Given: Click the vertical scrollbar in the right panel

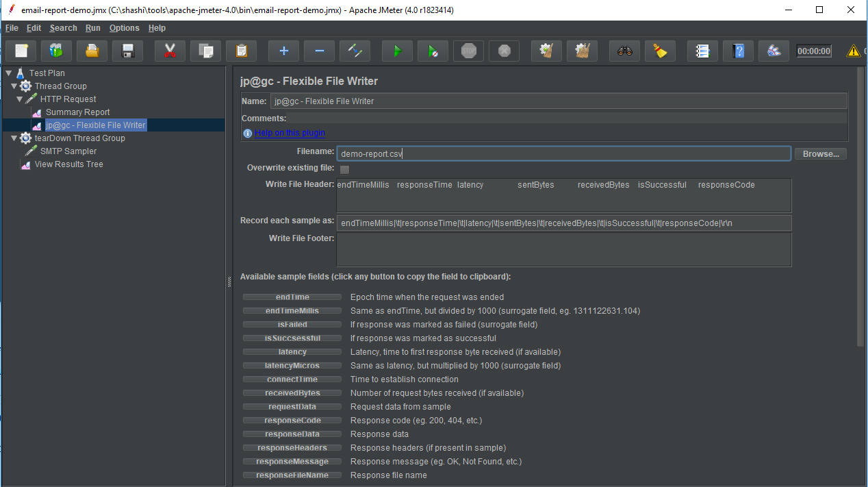Looking at the screenshot, I should [x=860, y=205].
